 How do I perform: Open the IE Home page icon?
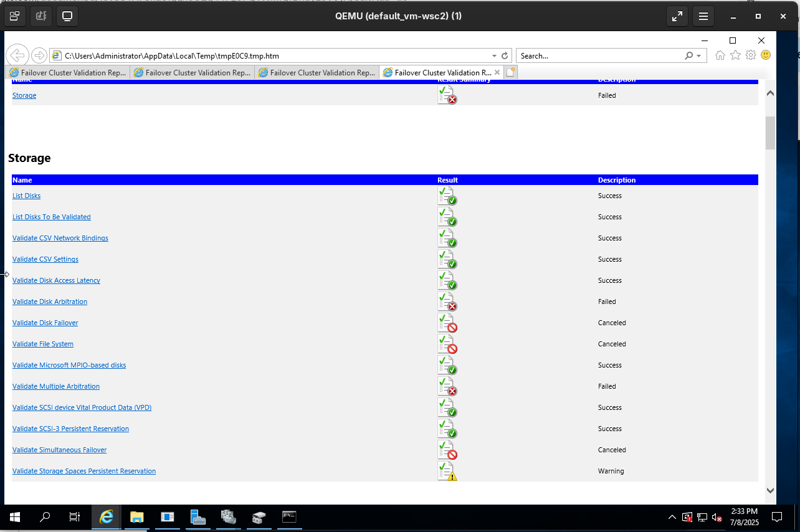[720, 55]
